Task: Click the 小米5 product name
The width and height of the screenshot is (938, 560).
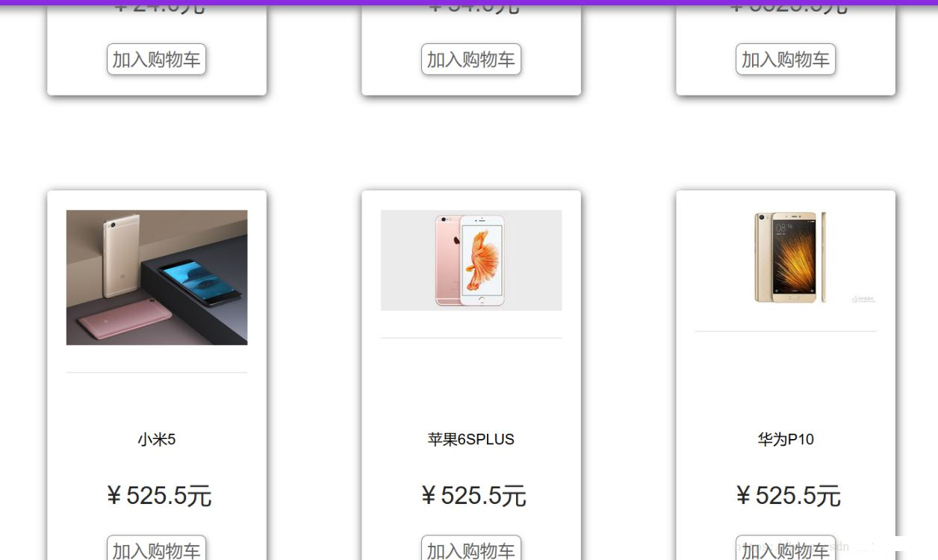Action: coord(157,440)
